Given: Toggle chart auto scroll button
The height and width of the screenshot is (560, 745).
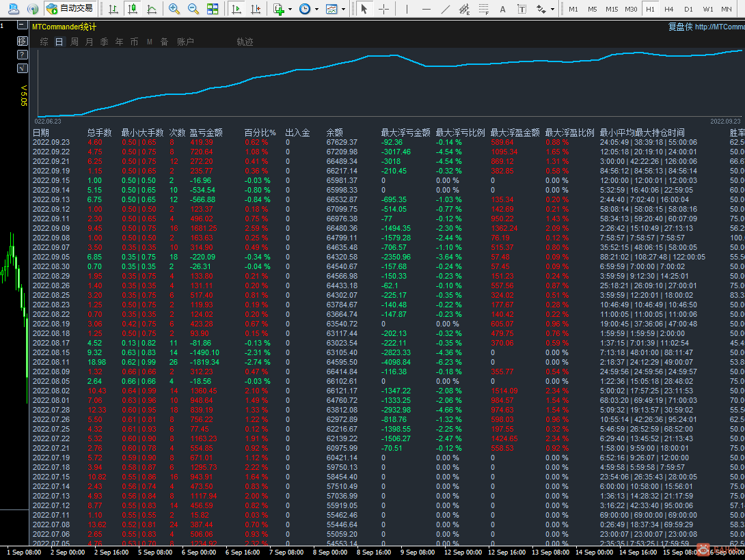Looking at the screenshot, I should [236, 9].
